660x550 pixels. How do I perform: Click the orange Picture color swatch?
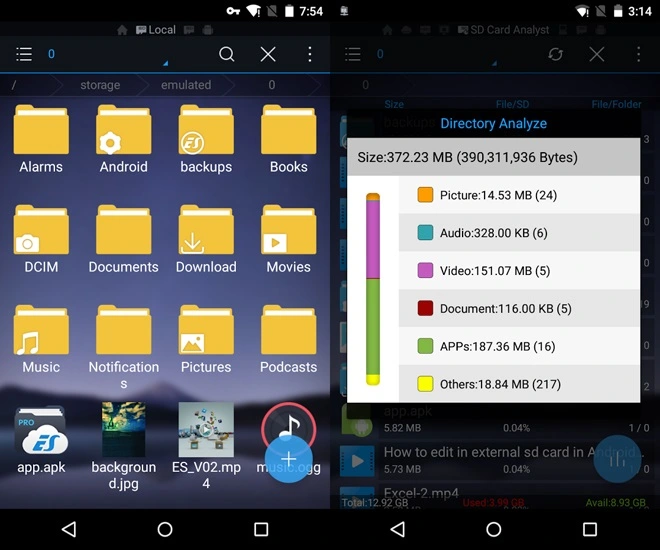(425, 195)
